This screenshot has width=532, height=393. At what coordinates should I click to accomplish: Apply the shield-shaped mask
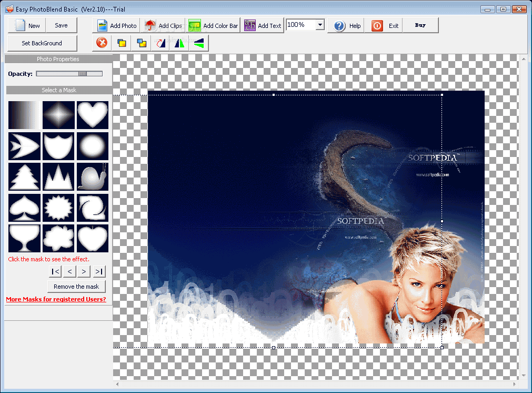tap(58, 146)
